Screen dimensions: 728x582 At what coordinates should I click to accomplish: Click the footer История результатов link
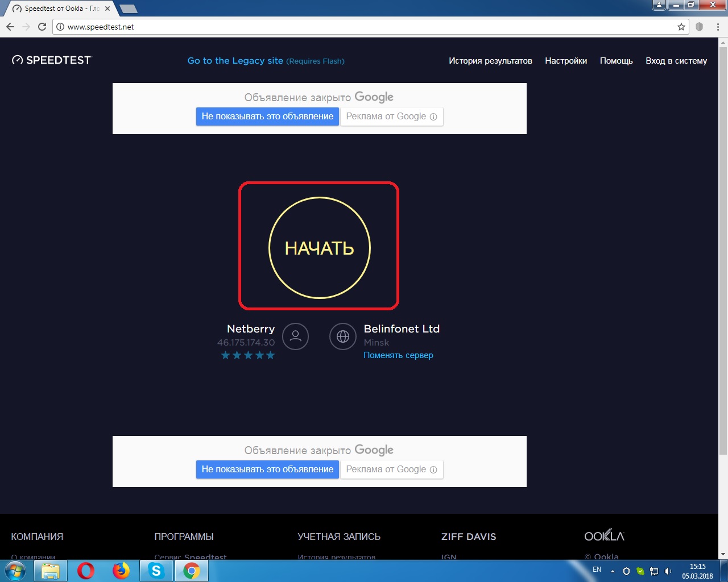(337, 556)
